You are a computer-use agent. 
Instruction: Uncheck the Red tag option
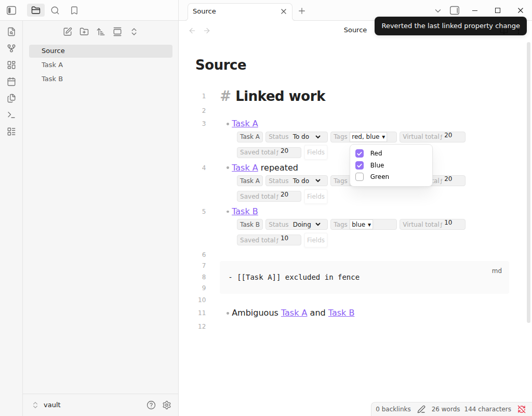pyautogui.click(x=360, y=153)
